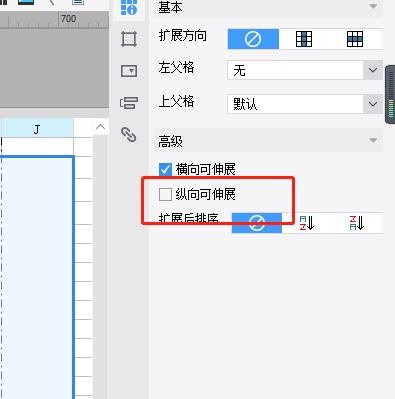The height and width of the screenshot is (399, 395).
Task: Click the scrollbar up arrow
Action: [x=100, y=127]
